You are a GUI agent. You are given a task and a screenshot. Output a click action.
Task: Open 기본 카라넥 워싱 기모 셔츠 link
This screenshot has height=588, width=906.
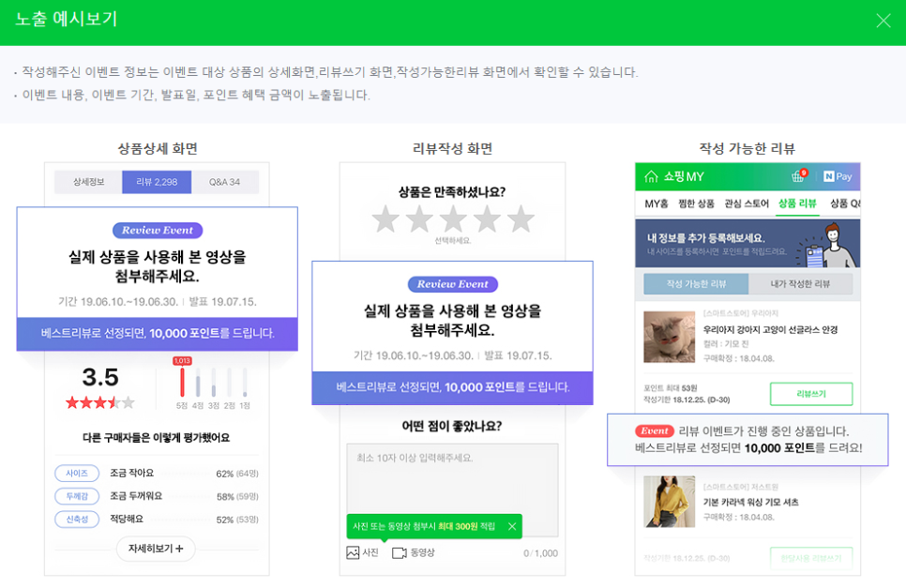(750, 503)
